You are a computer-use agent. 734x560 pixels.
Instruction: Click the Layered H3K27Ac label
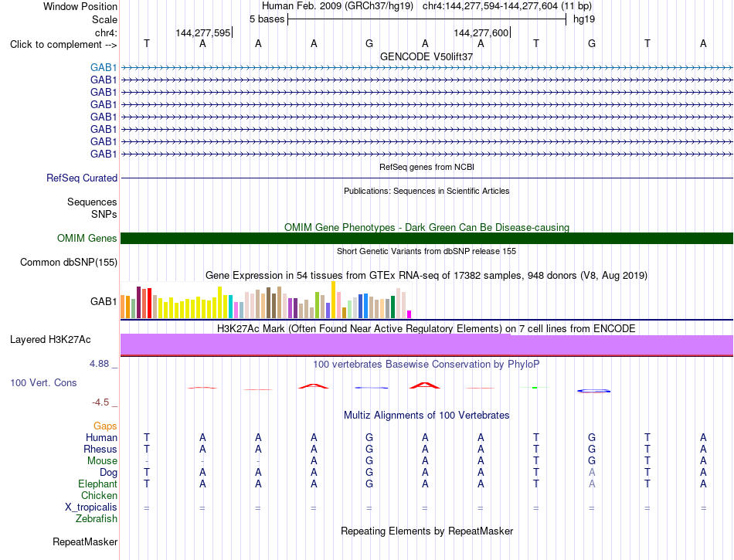coord(50,339)
